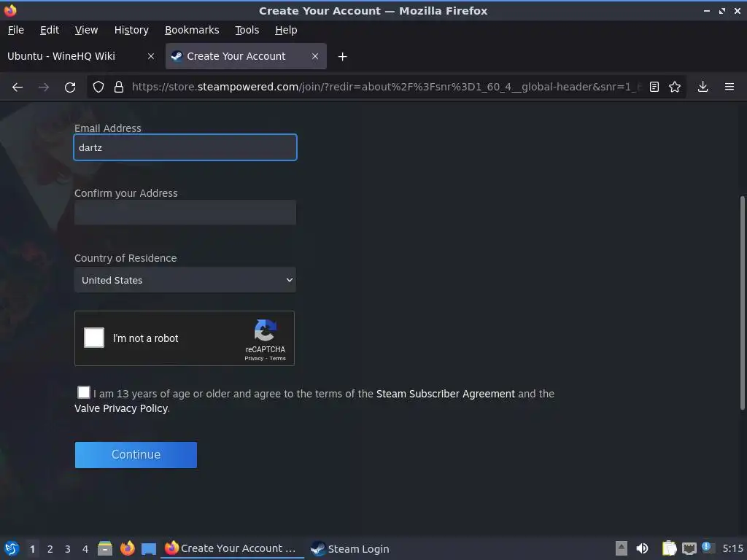Close the Create Your Account tab
This screenshot has height=560, width=747.
[x=315, y=56]
